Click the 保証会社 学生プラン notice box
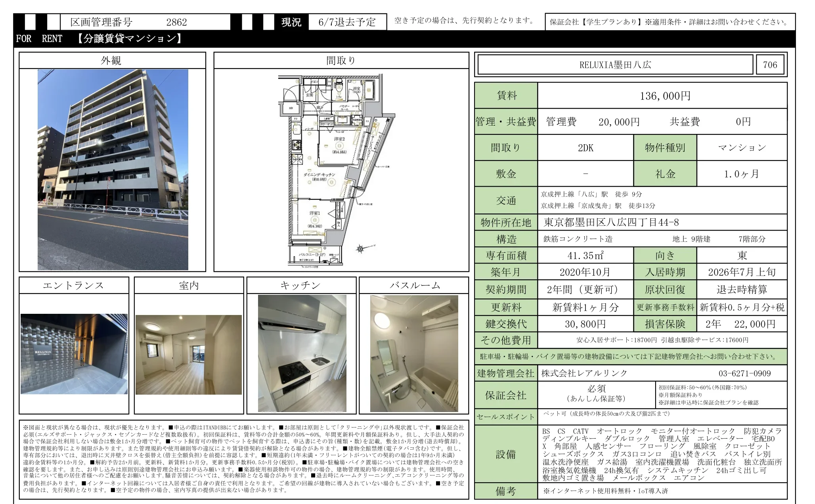815x504 pixels. 670,22
